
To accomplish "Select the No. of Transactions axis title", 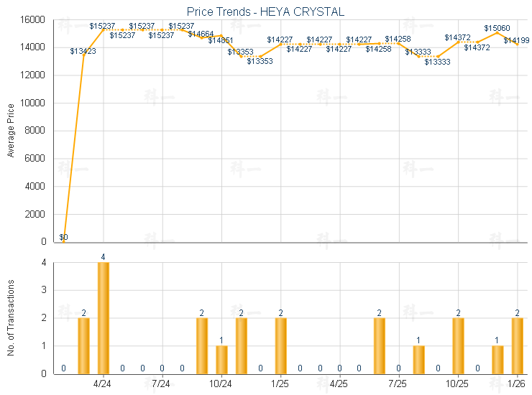I will click(x=11, y=317).
